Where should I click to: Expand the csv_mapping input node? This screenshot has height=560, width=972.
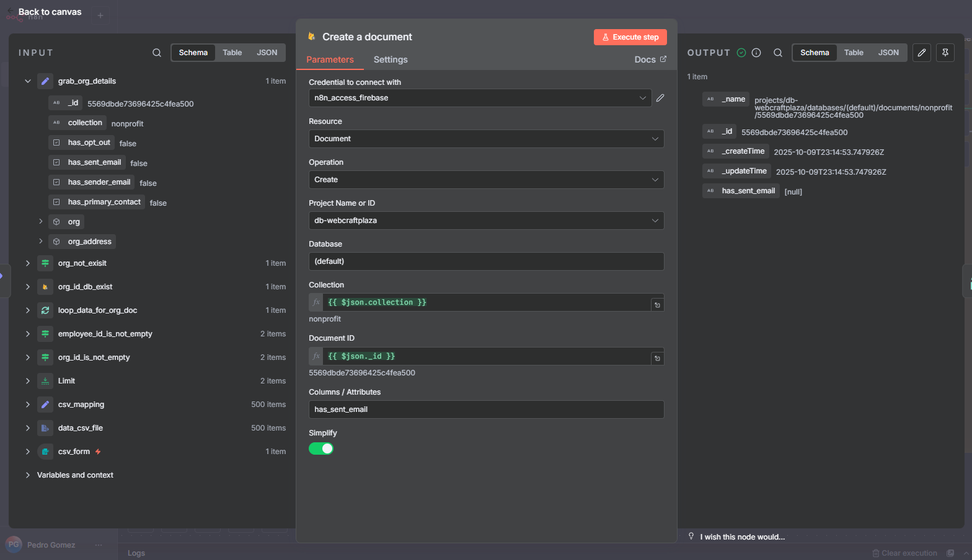click(28, 405)
